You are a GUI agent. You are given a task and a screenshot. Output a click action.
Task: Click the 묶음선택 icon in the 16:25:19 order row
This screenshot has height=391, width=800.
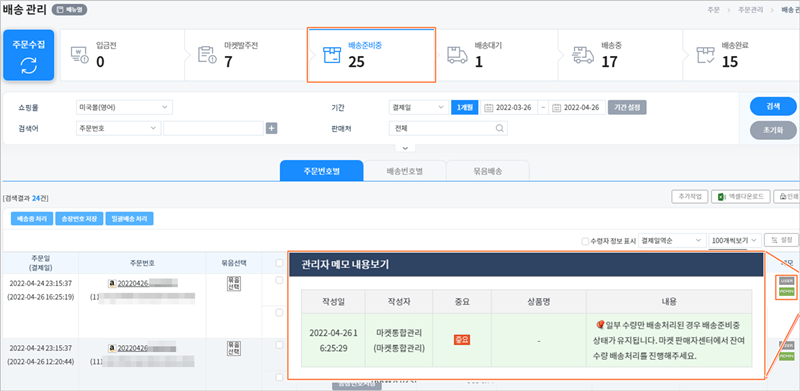(x=233, y=283)
